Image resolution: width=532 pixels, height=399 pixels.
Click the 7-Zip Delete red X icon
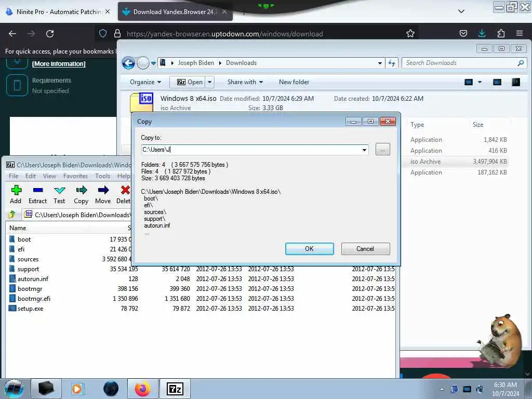tap(125, 190)
